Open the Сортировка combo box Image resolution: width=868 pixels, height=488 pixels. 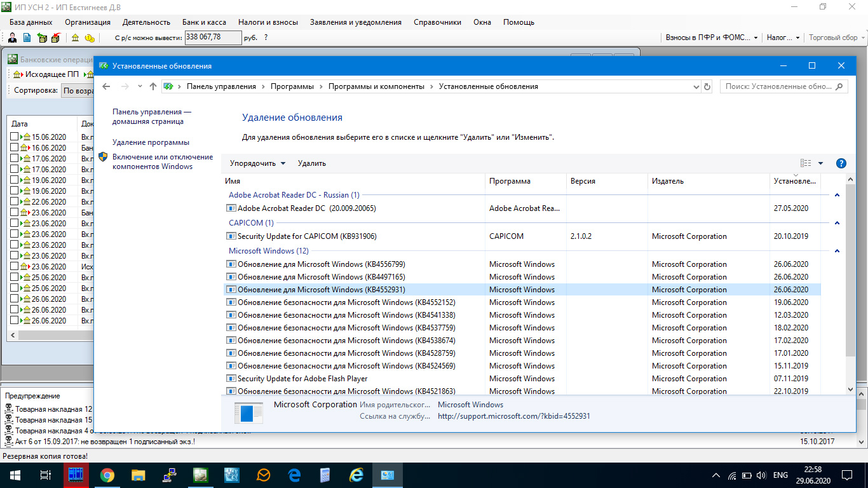(x=78, y=91)
